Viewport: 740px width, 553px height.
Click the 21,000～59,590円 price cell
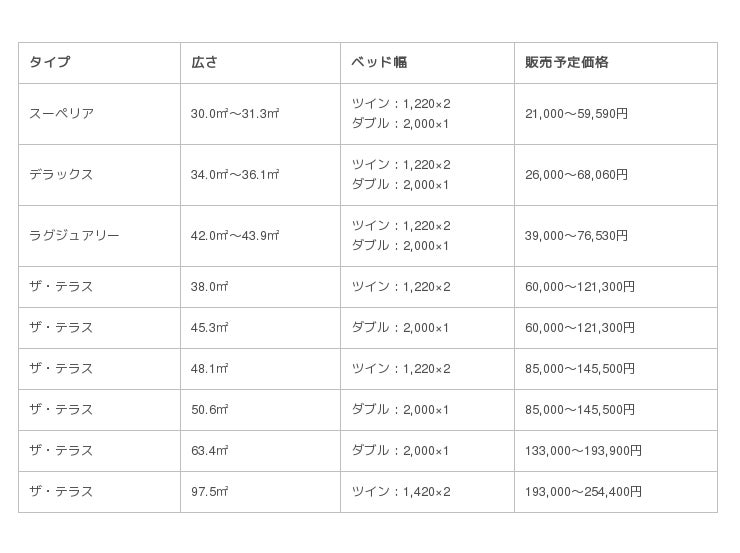coord(577,114)
